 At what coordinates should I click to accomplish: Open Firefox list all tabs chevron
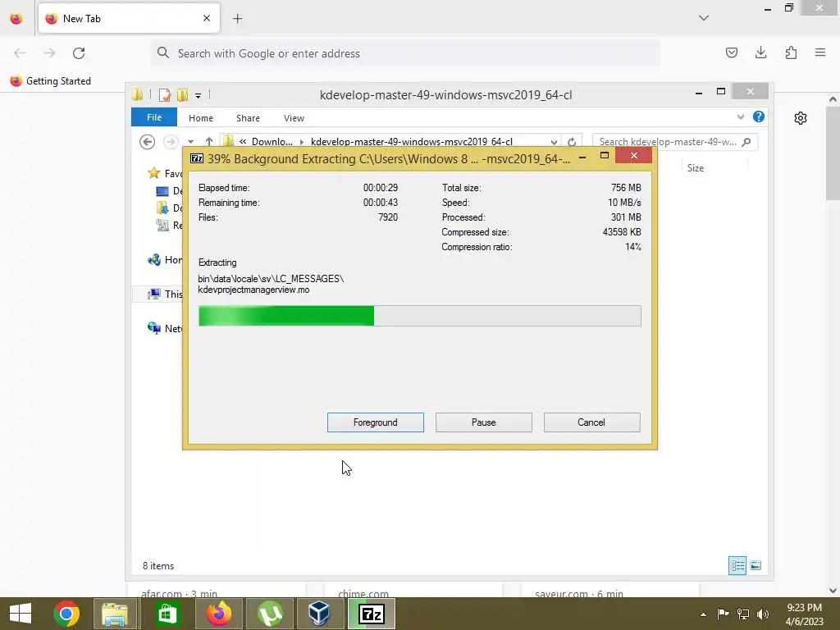pyautogui.click(x=704, y=18)
